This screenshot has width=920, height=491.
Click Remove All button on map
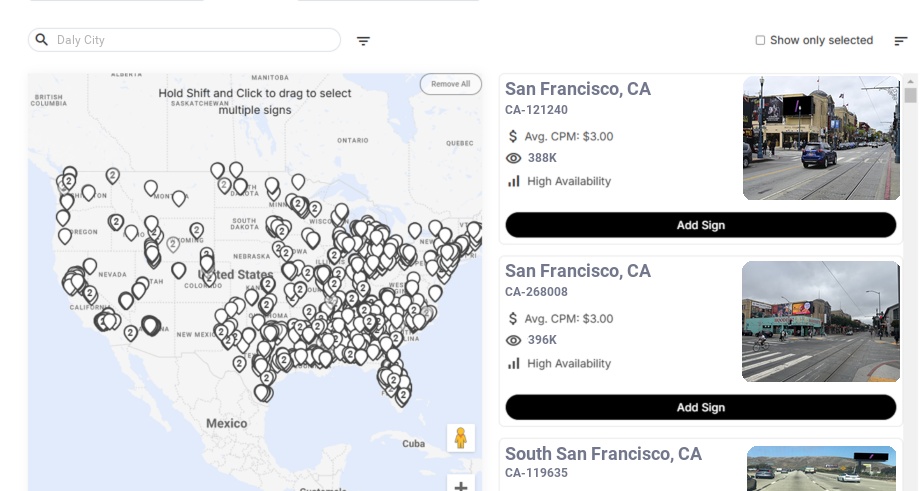point(450,84)
